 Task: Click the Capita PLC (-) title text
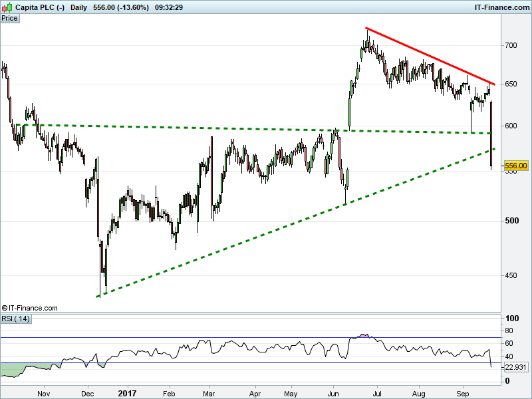40,7
